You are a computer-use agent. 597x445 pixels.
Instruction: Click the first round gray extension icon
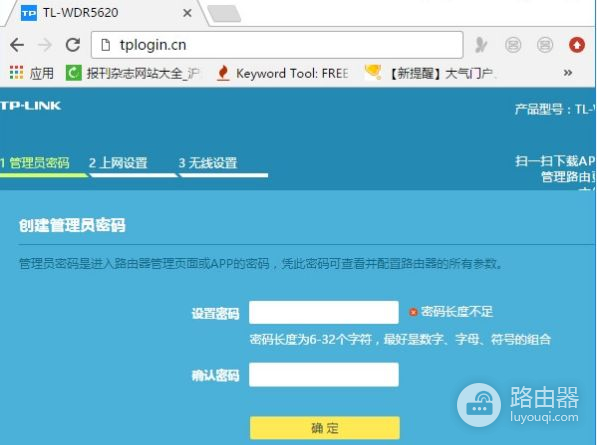point(513,45)
